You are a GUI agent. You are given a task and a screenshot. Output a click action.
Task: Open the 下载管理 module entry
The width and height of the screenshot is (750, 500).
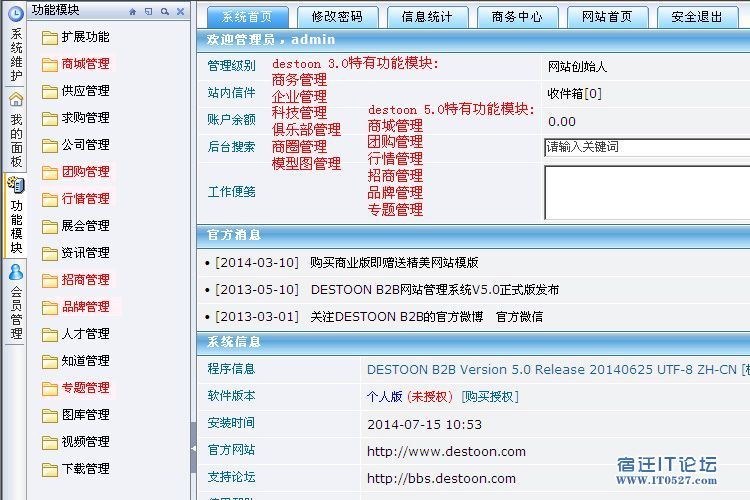85,469
